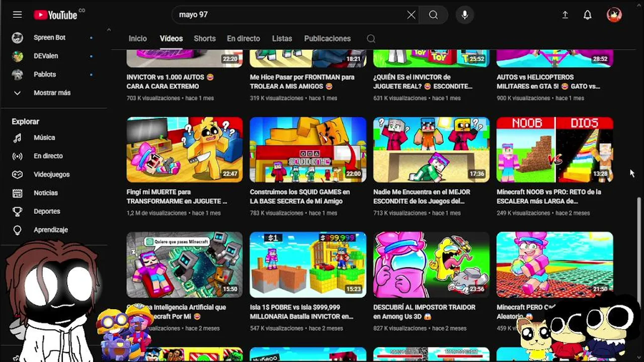Image resolution: width=644 pixels, height=362 pixels.
Task: Open Isla 1$ POBRE thumbnail
Action: pyautogui.click(x=308, y=265)
